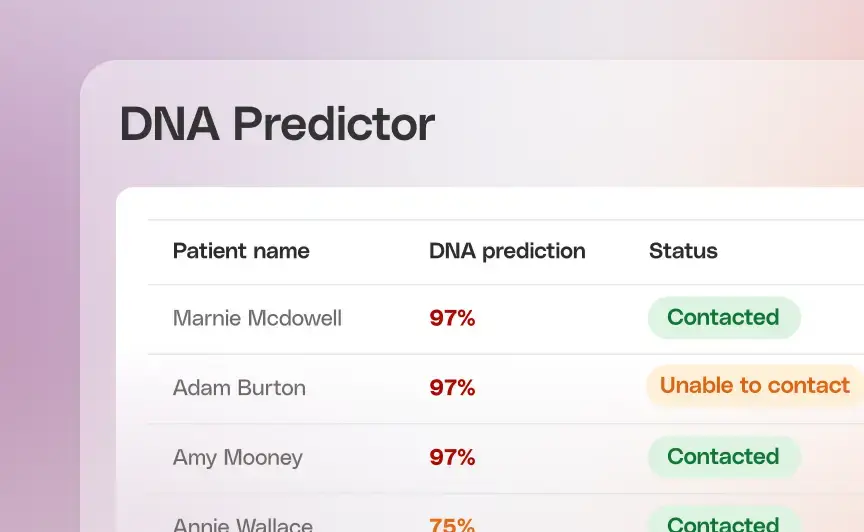Open the Unable to contact status badge
Image resolution: width=864 pixels, height=532 pixels.
pos(755,385)
